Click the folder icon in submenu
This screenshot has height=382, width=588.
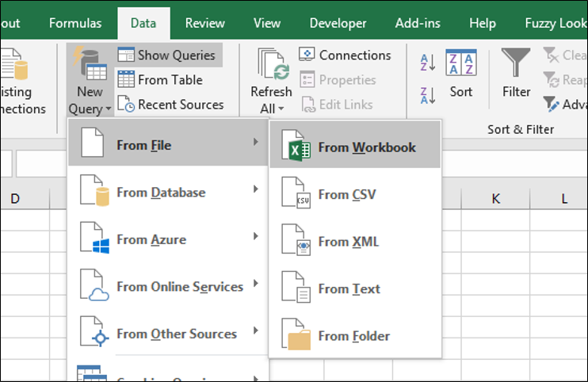tap(296, 334)
